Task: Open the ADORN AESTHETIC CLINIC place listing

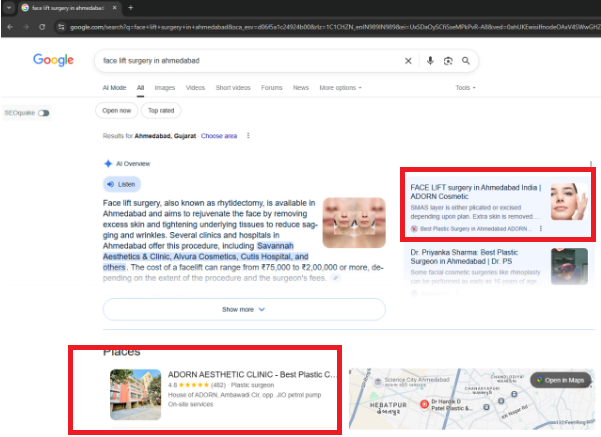Action: [251, 375]
